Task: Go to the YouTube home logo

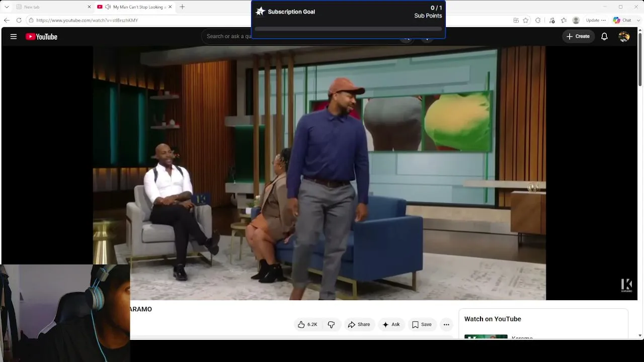Action: click(41, 37)
